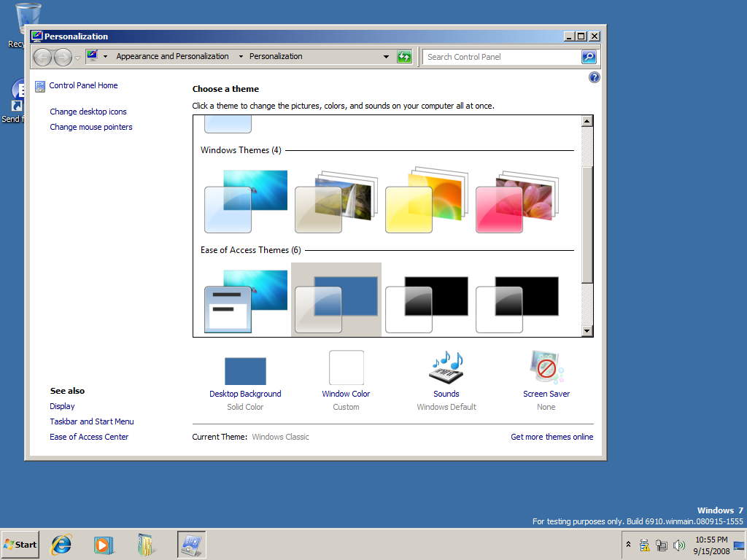Click the Personalization breadcrumb item
This screenshot has height=560, width=747.
276,56
